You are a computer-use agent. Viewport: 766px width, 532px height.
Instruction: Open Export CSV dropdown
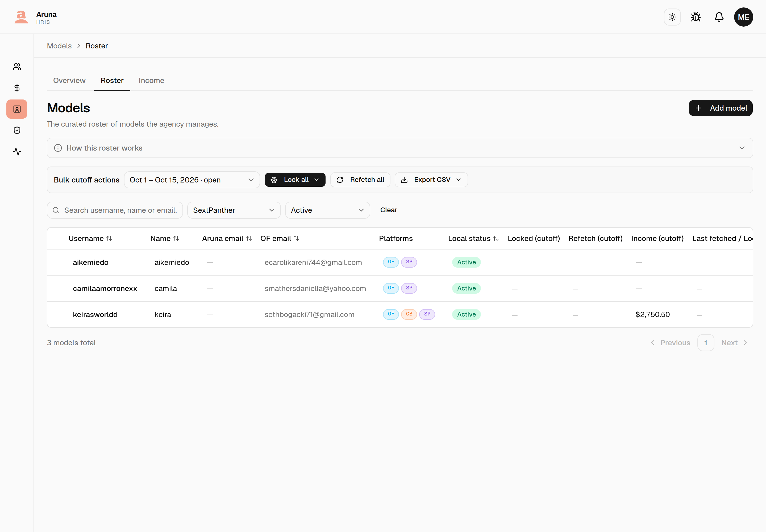click(x=431, y=180)
